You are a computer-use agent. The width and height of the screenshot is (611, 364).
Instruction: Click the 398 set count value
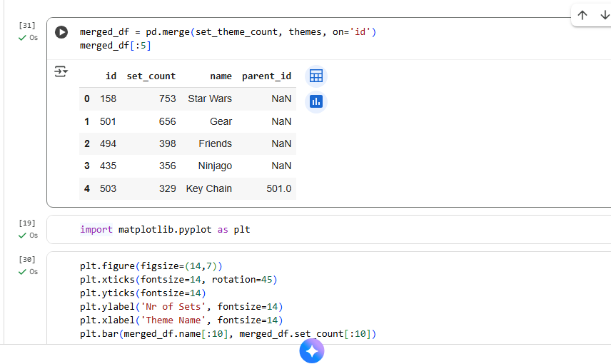pos(168,143)
